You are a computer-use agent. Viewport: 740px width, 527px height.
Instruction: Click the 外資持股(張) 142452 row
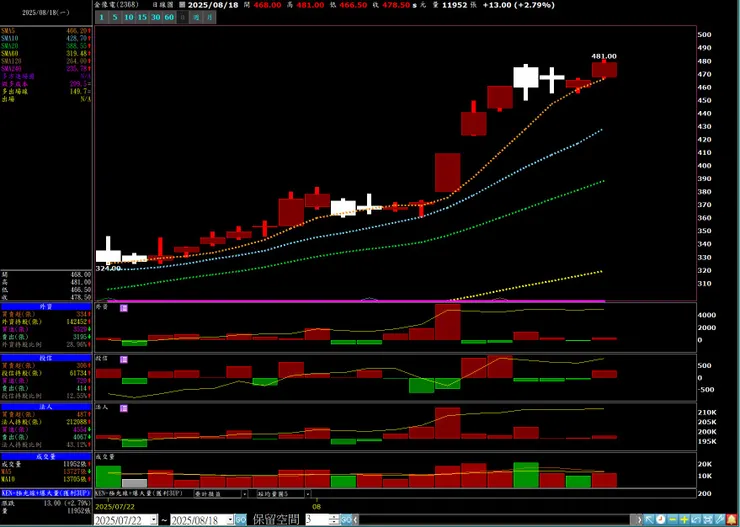coord(46,322)
